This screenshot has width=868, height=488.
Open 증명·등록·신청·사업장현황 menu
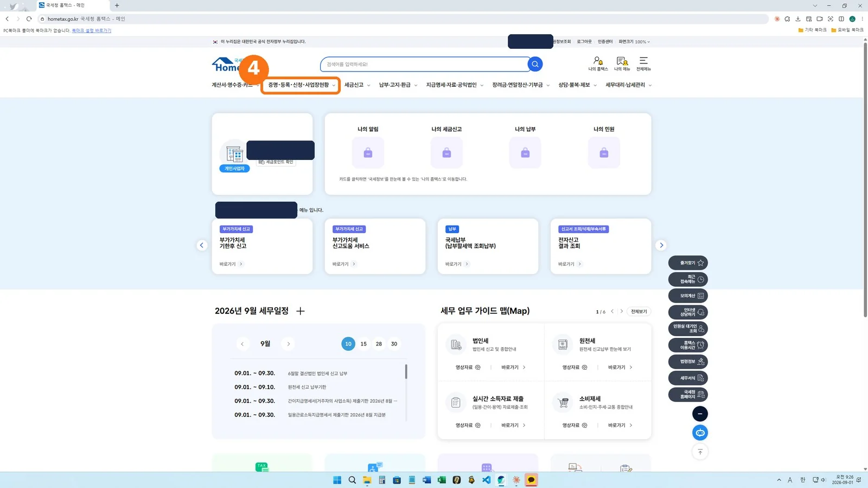(302, 85)
